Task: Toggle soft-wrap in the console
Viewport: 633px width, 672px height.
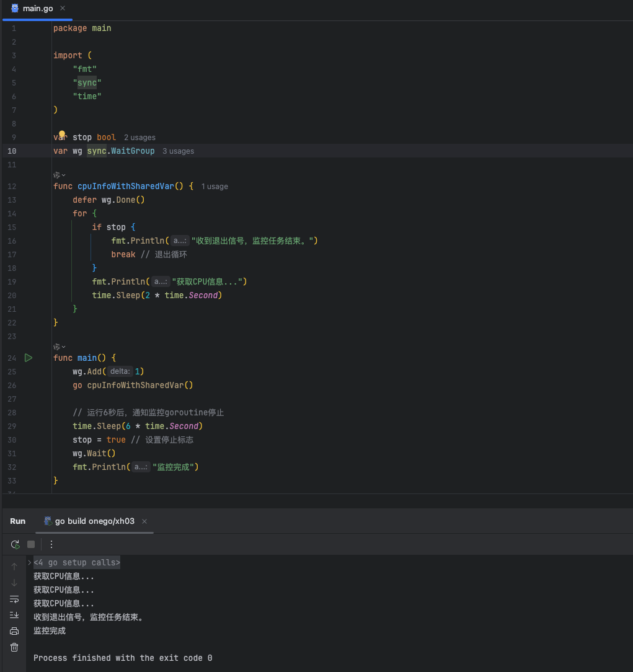Action: point(14,599)
